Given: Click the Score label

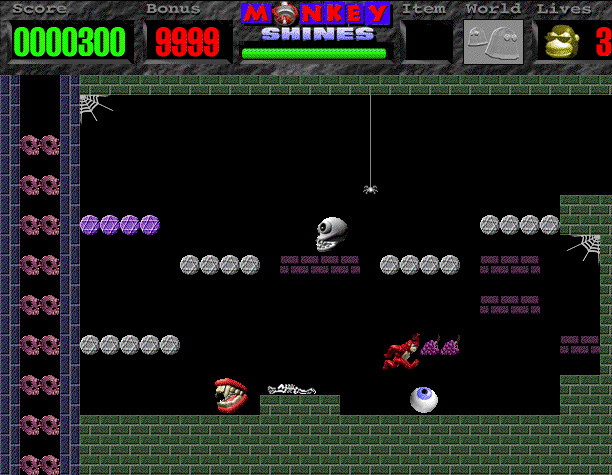Looking at the screenshot, I should (x=39, y=9).
